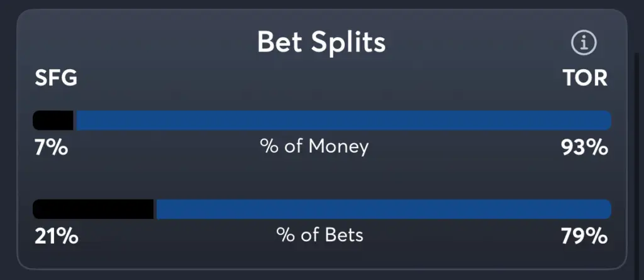Click the '% of Money' label
The width and height of the screenshot is (644, 280).
(x=314, y=146)
